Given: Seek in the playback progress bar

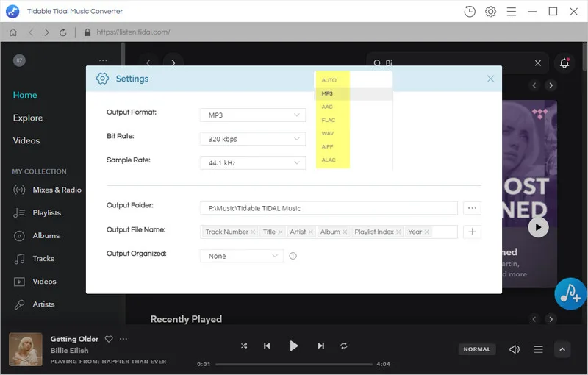Looking at the screenshot, I should (x=294, y=364).
